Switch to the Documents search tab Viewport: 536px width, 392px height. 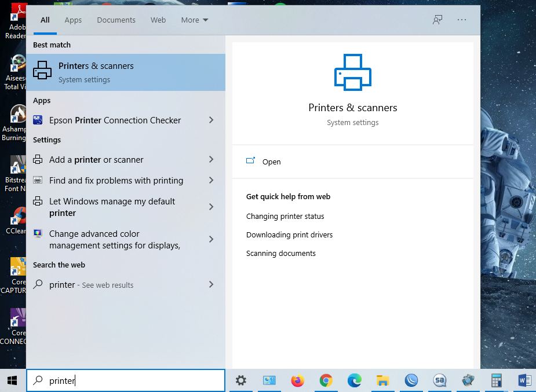[x=116, y=20]
